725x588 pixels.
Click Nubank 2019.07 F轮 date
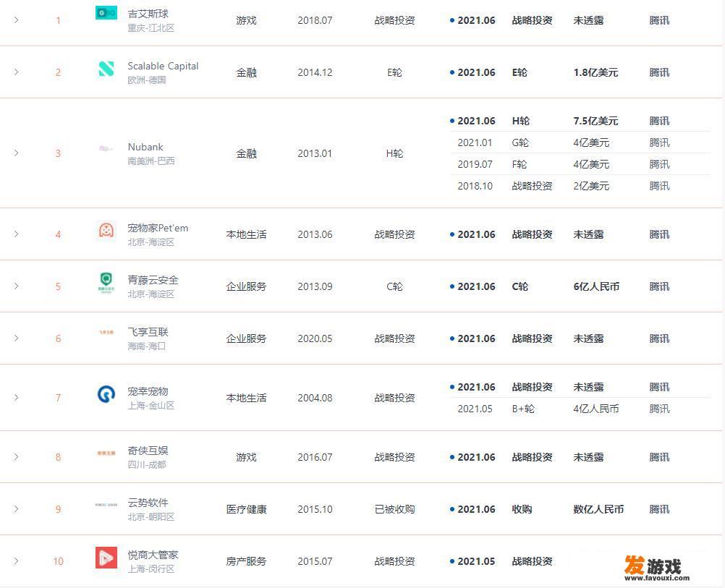coord(475,165)
